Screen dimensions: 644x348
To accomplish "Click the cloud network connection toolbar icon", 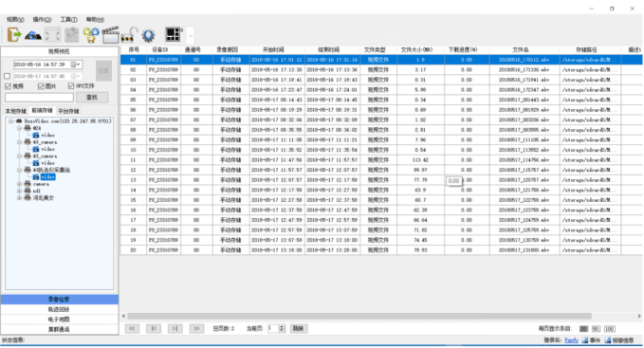I will [x=33, y=36].
